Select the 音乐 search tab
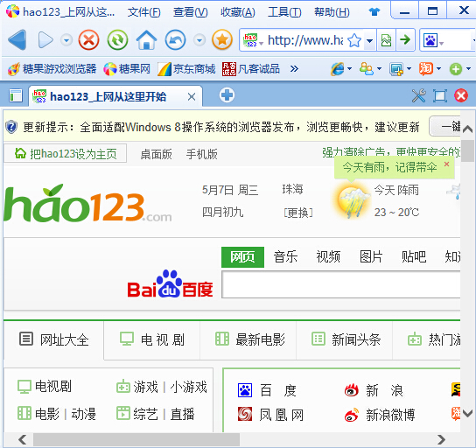 tap(285, 257)
